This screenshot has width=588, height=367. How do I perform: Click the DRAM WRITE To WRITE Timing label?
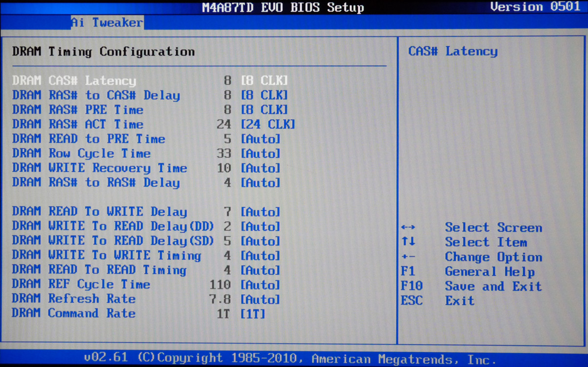coord(107,256)
